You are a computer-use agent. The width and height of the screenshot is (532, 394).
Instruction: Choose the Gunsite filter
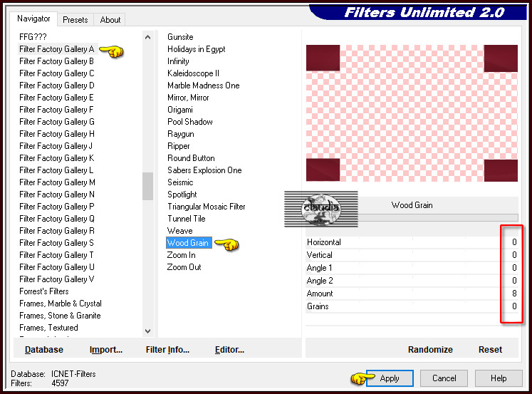pos(180,37)
